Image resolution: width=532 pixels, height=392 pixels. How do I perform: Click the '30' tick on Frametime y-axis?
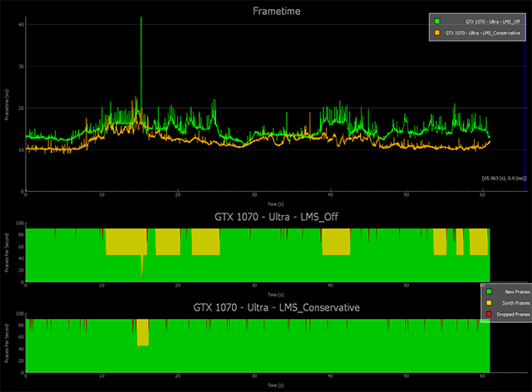pyautogui.click(x=21, y=66)
